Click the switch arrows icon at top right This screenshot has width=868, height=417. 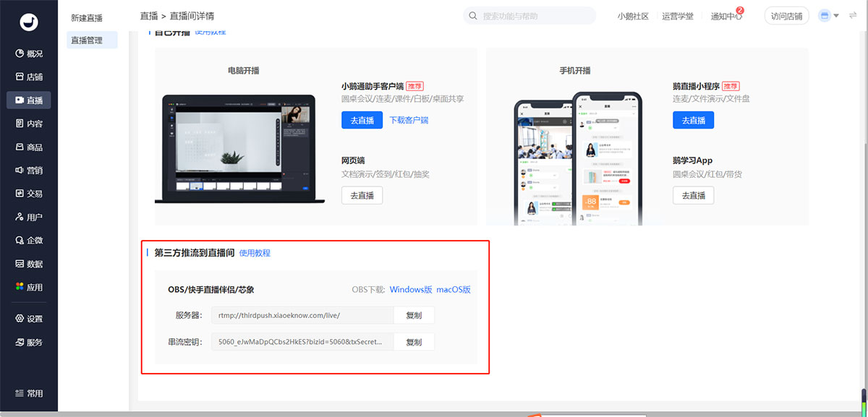point(851,16)
